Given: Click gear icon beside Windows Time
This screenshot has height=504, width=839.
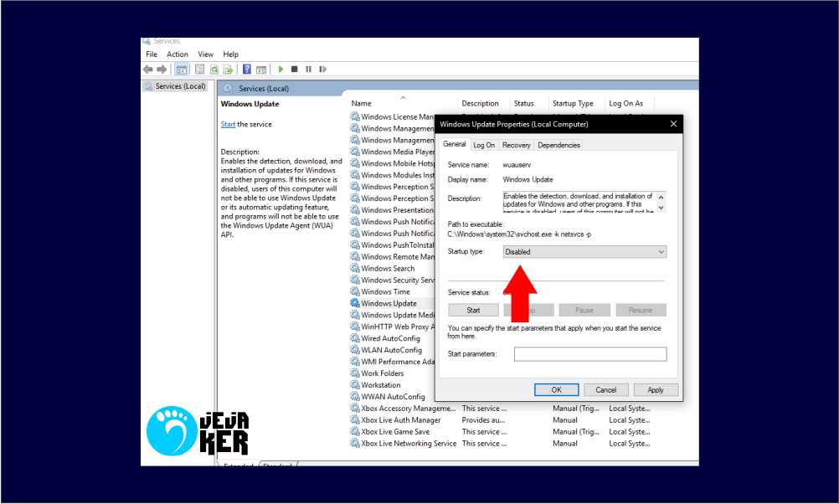Looking at the screenshot, I should click(x=355, y=291).
